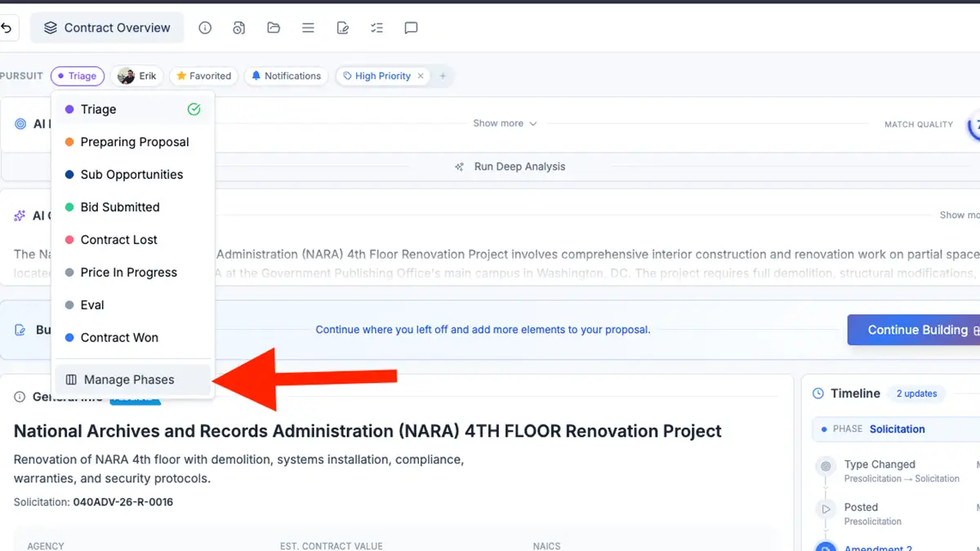Select the Contract Won phase

click(x=133, y=338)
